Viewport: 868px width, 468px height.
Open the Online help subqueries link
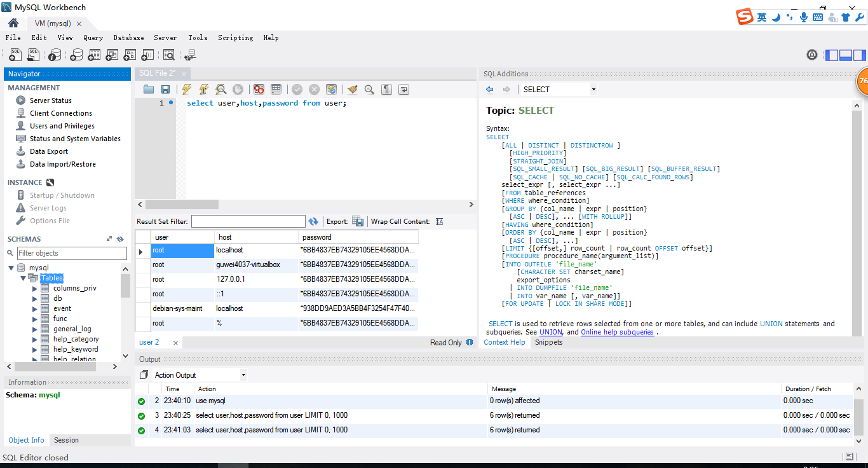[x=617, y=332]
